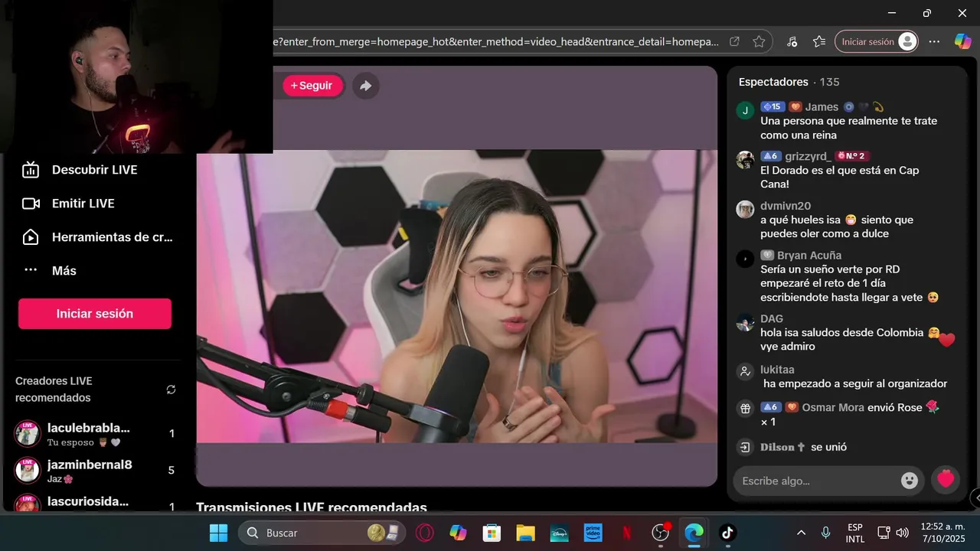Screen dimensions: 980x551
Task: Open Opera GX from the taskbar
Action: point(425,533)
